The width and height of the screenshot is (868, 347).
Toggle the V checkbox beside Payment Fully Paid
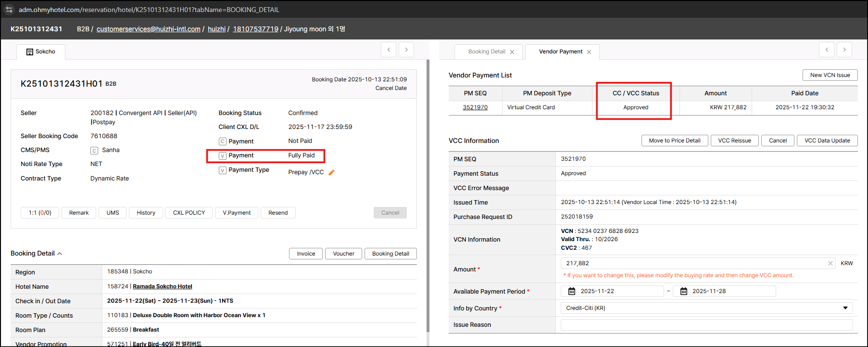tap(222, 156)
